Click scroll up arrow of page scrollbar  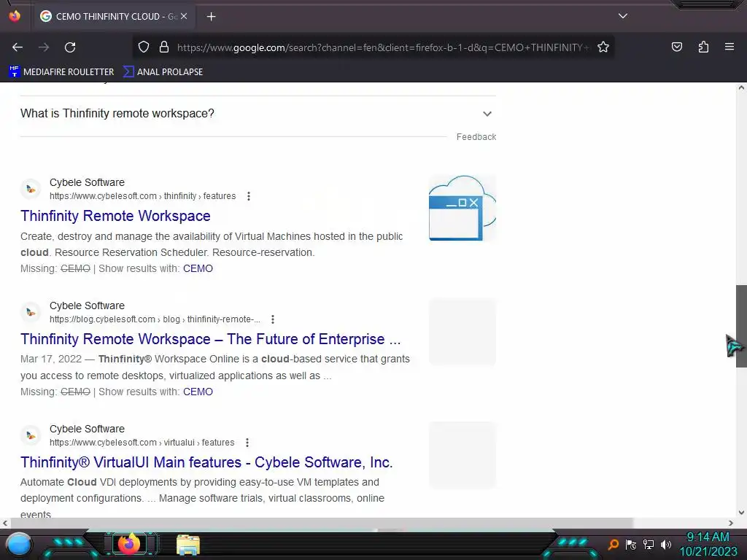click(741, 87)
